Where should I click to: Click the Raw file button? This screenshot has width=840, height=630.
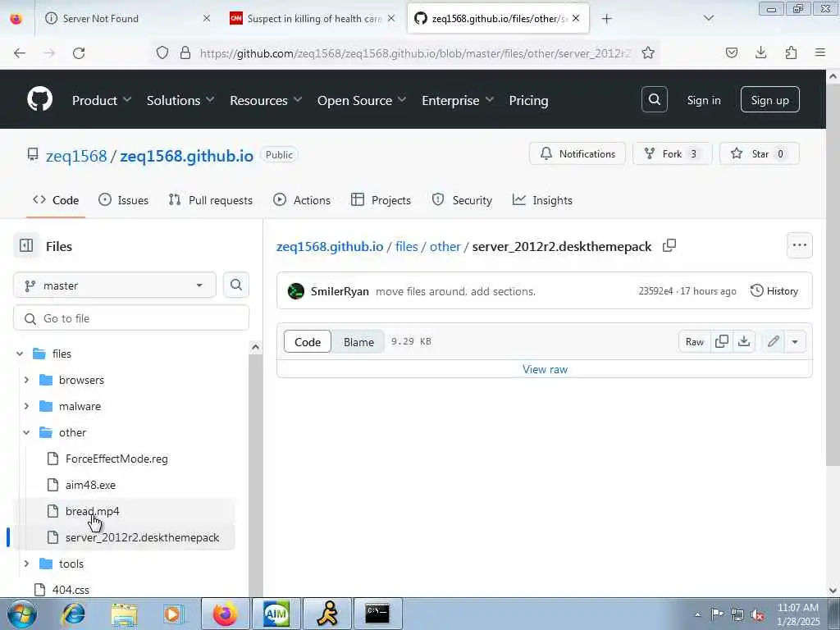coord(694,341)
